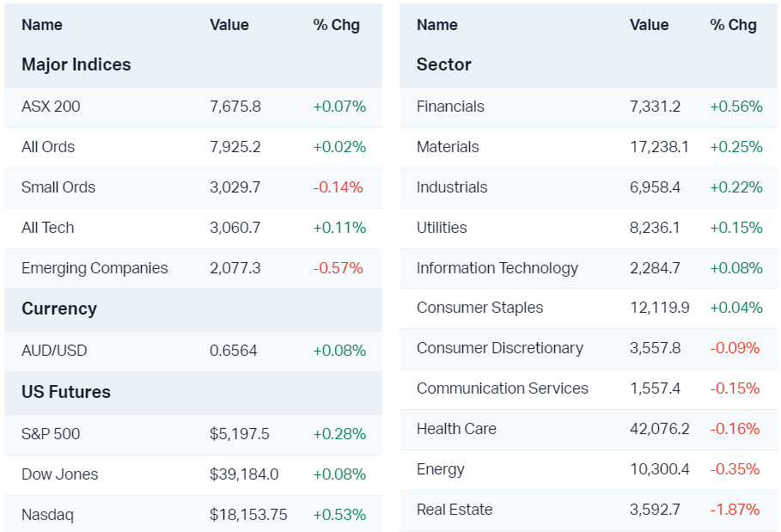Click the Energy sector value 10,300.4
The image size is (781, 532).
click(659, 469)
